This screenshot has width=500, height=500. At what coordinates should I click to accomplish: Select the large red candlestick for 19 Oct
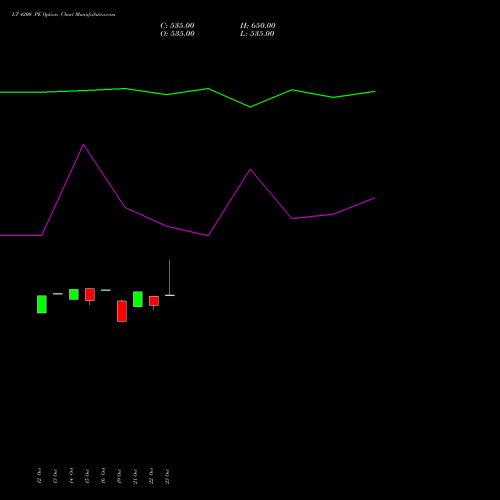(122, 311)
